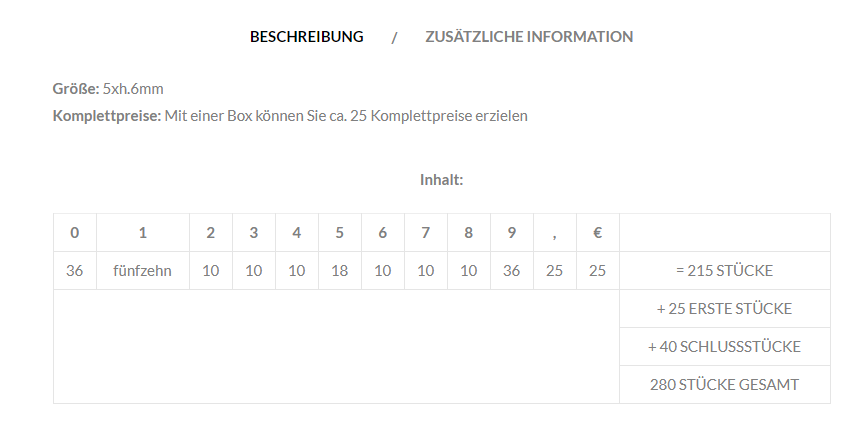The width and height of the screenshot is (861, 437).
Task: Switch to Zusätzliche Information tab
Action: (529, 37)
